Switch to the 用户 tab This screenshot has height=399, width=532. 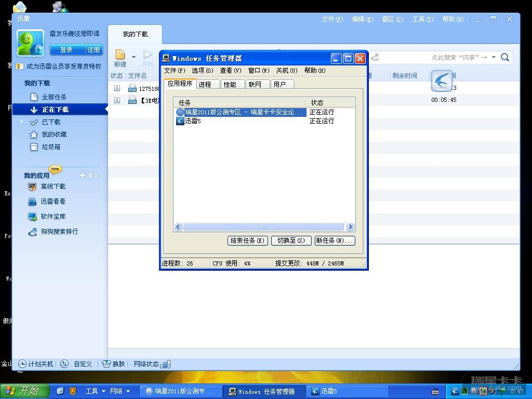pyautogui.click(x=282, y=84)
